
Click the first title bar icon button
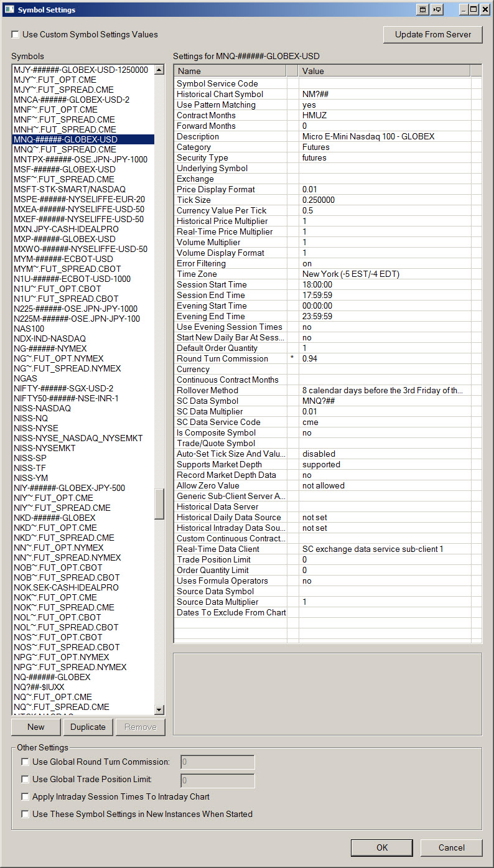[x=423, y=9]
